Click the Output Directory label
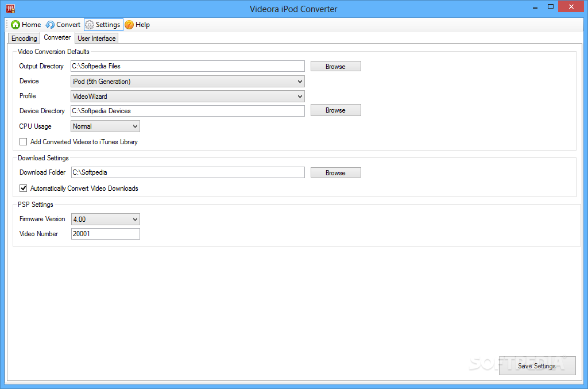The width and height of the screenshot is (588, 389). point(41,66)
